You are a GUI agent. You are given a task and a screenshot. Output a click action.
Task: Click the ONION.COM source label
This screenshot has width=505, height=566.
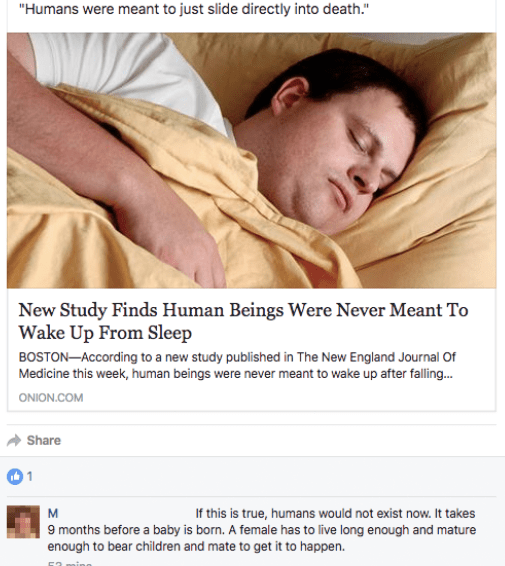[51, 398]
